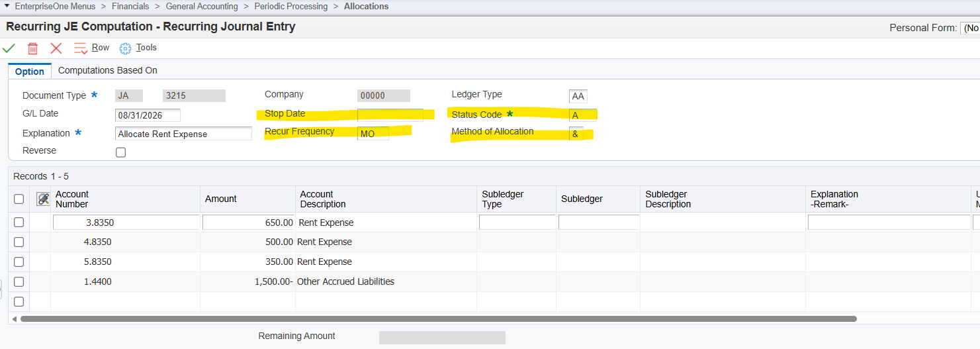Go to Allocations in the breadcrumb
980x349 pixels.
(x=367, y=6)
